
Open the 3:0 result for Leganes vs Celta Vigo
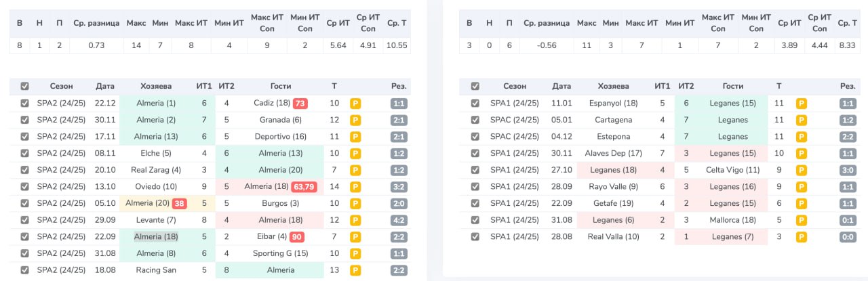(x=848, y=170)
